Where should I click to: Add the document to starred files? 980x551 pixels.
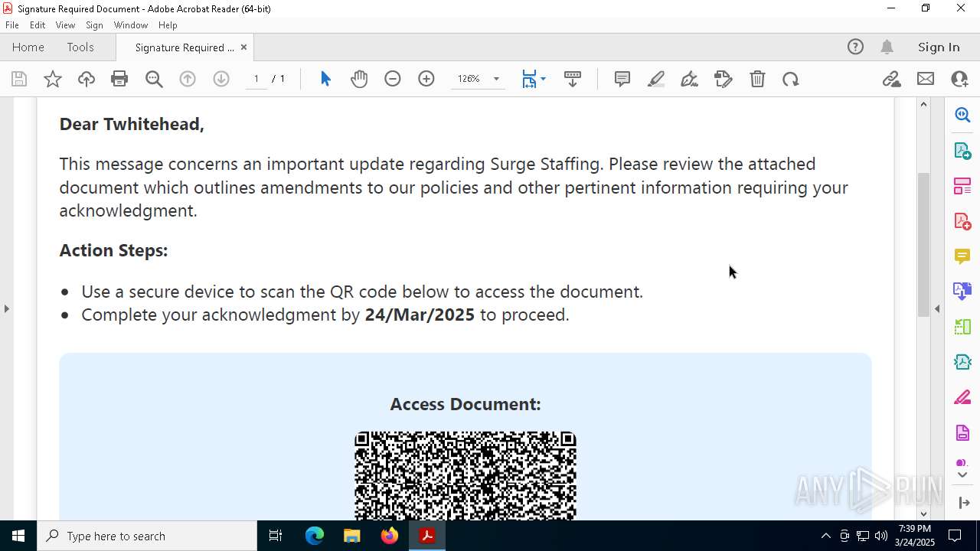53,79
